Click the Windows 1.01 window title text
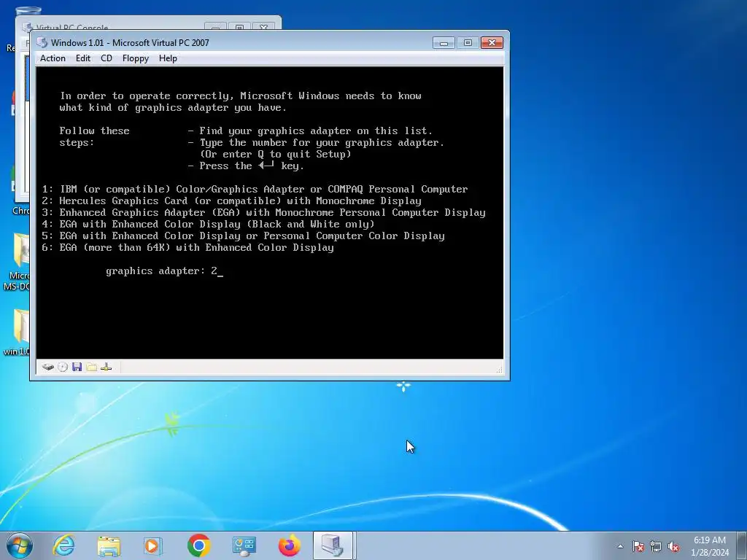The height and width of the screenshot is (560, 747). click(130, 42)
